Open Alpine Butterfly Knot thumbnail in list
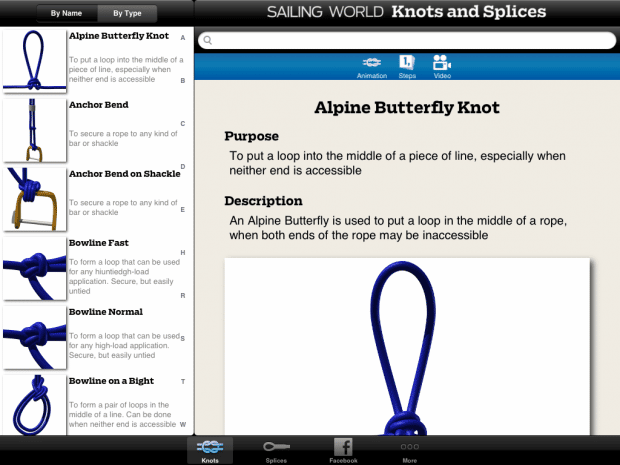 34,60
